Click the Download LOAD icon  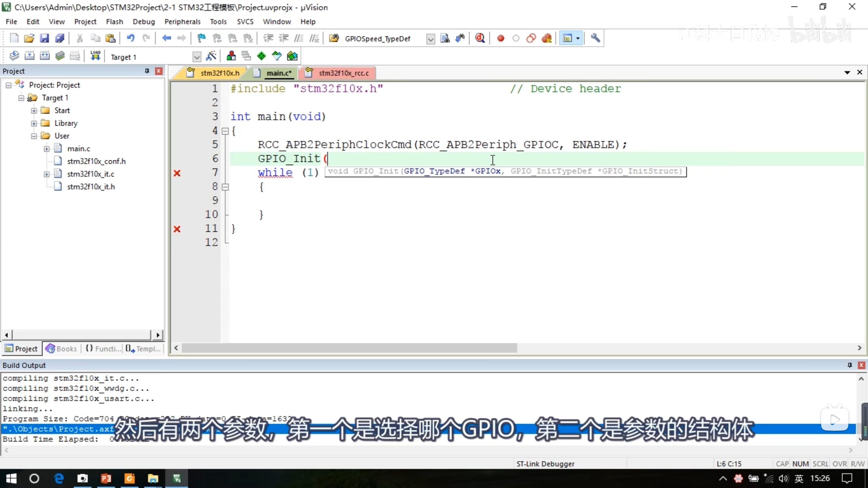click(x=95, y=56)
